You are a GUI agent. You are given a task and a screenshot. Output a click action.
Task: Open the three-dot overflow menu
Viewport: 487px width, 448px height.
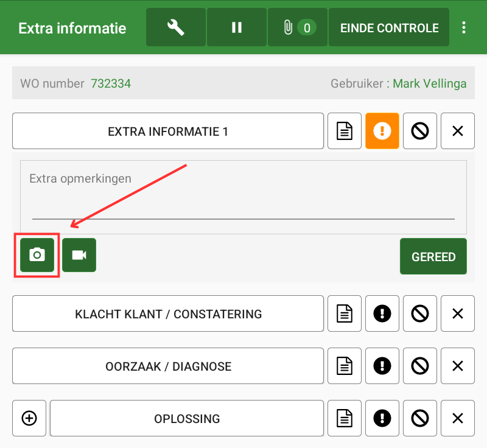(x=464, y=27)
